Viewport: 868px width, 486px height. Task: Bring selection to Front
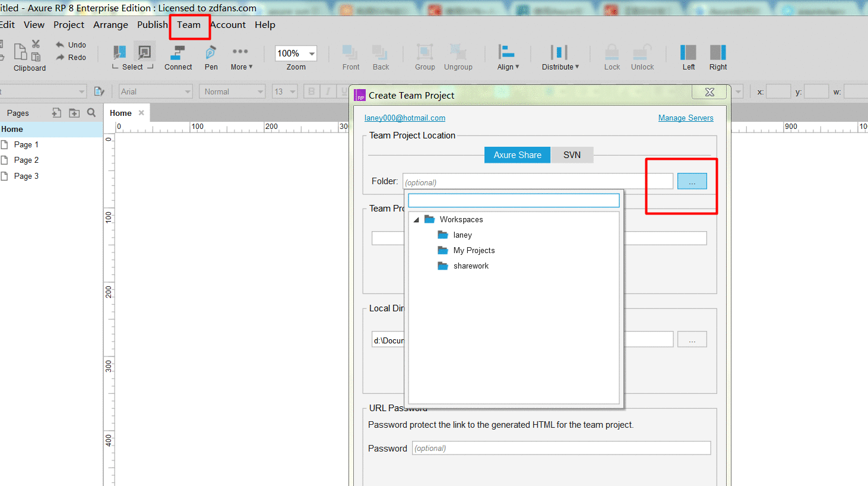click(x=351, y=58)
